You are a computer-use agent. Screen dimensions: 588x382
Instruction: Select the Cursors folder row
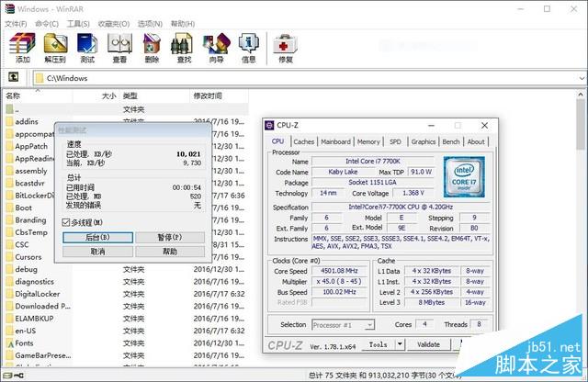pos(28,257)
